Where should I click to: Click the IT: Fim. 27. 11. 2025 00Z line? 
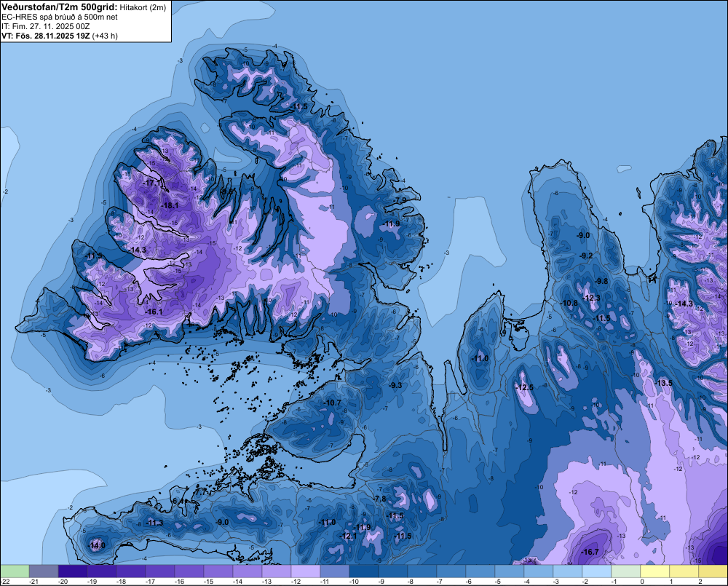pos(45,26)
